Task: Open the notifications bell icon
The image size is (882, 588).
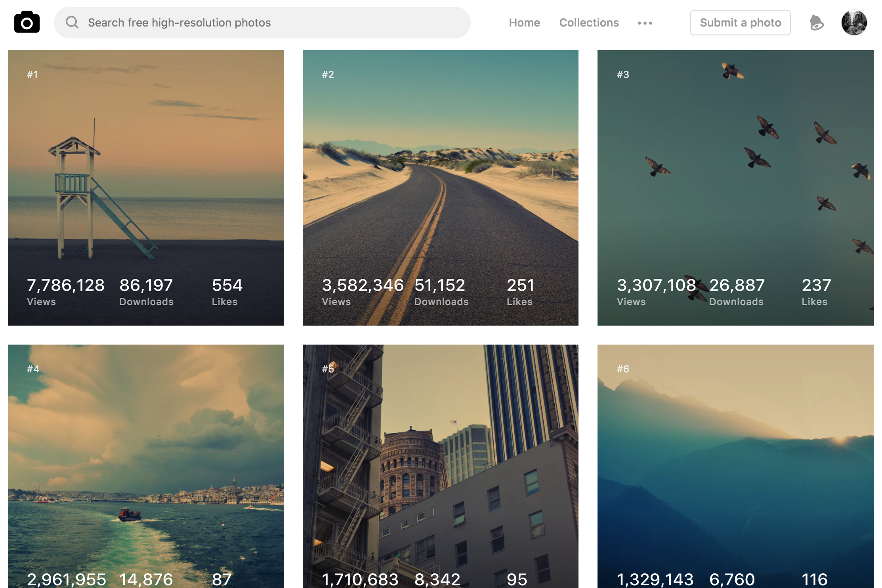Action: 816,23
